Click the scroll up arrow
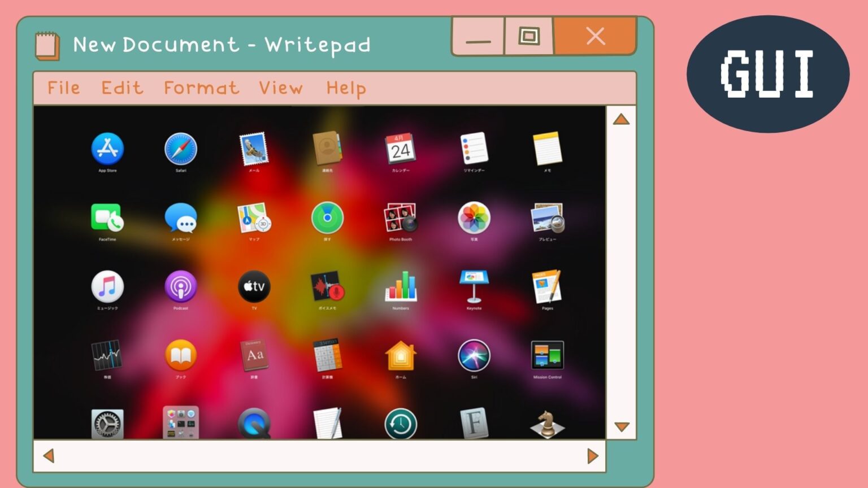Image resolution: width=868 pixels, height=488 pixels. pyautogui.click(x=621, y=119)
